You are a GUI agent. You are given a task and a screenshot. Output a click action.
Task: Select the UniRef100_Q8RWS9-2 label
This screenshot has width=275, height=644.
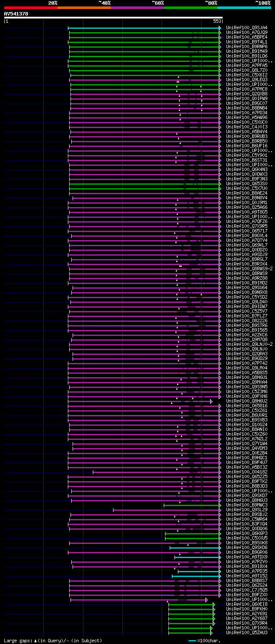[250, 269]
